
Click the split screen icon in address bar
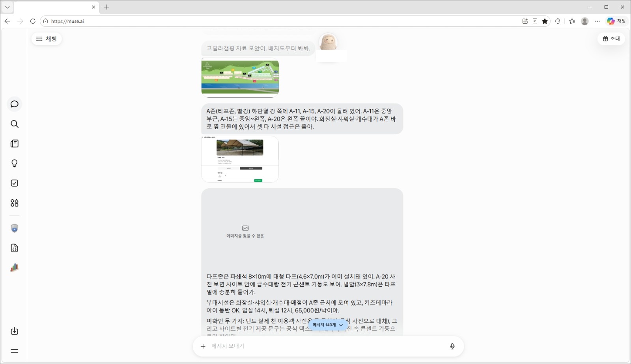point(525,21)
